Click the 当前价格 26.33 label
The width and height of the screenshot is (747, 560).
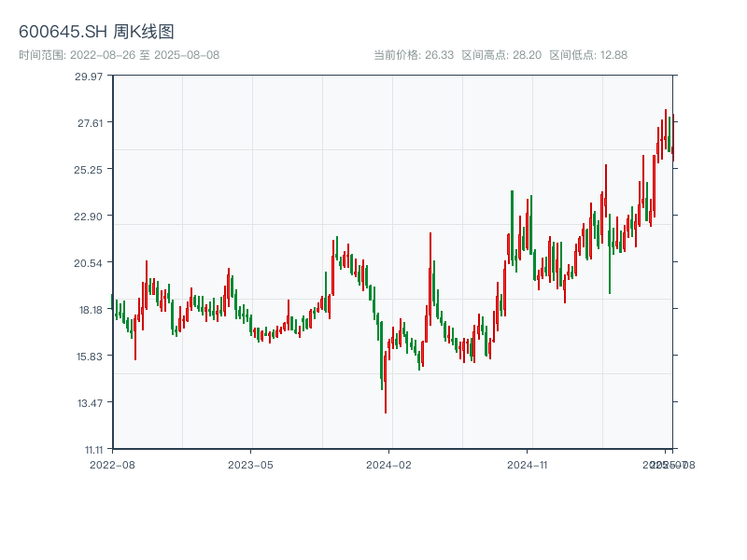pos(414,55)
